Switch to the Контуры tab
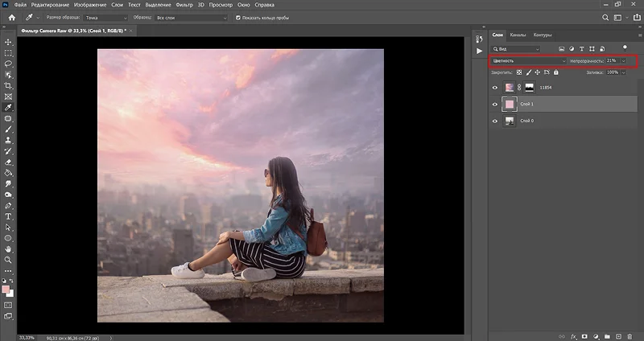The width and height of the screenshot is (644, 341). coord(542,35)
